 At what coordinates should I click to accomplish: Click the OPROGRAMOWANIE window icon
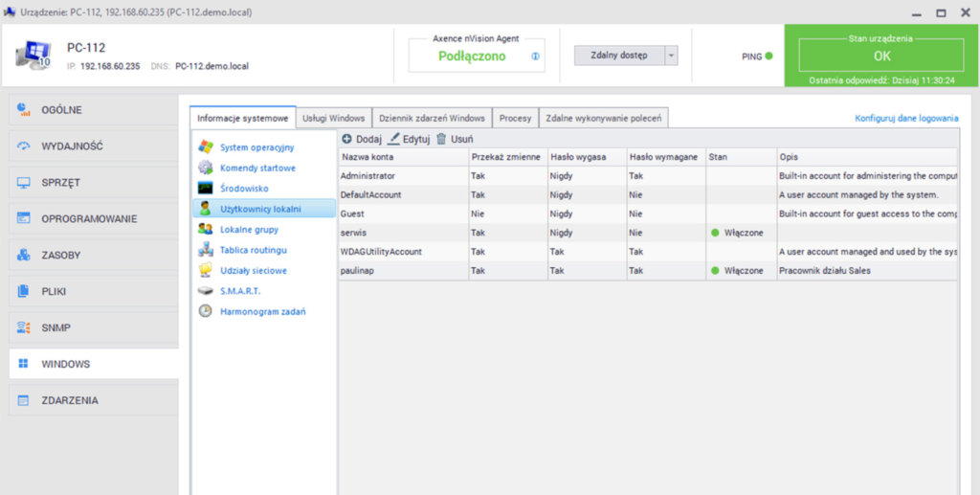(x=24, y=218)
